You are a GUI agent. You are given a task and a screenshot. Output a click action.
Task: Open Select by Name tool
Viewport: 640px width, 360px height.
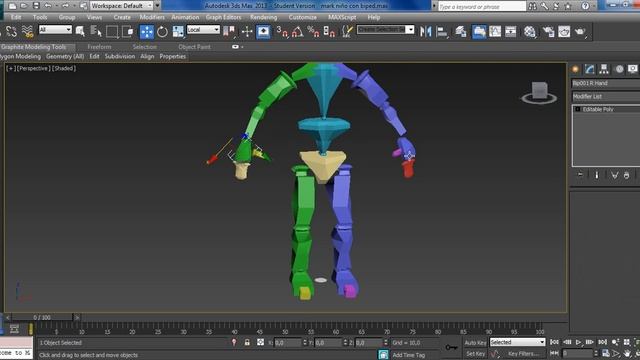coord(96,31)
